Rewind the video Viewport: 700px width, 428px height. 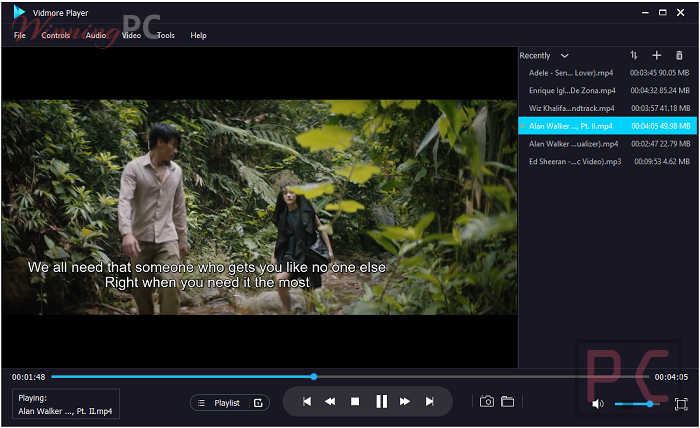coord(330,402)
